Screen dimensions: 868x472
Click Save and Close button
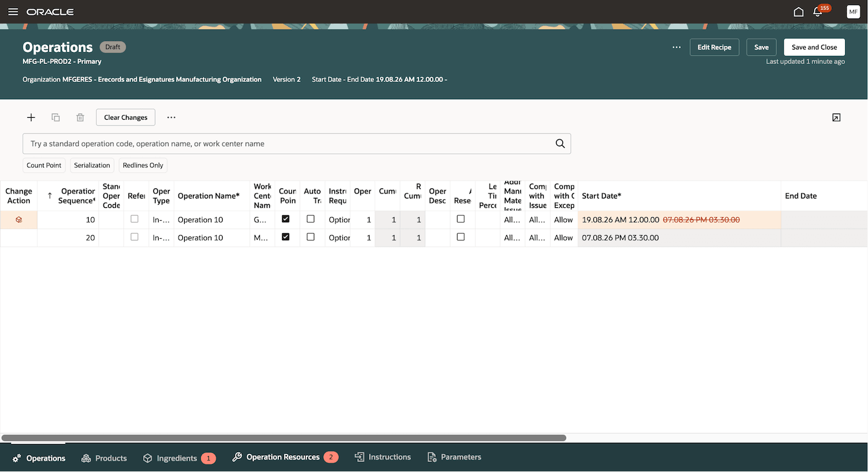click(814, 47)
